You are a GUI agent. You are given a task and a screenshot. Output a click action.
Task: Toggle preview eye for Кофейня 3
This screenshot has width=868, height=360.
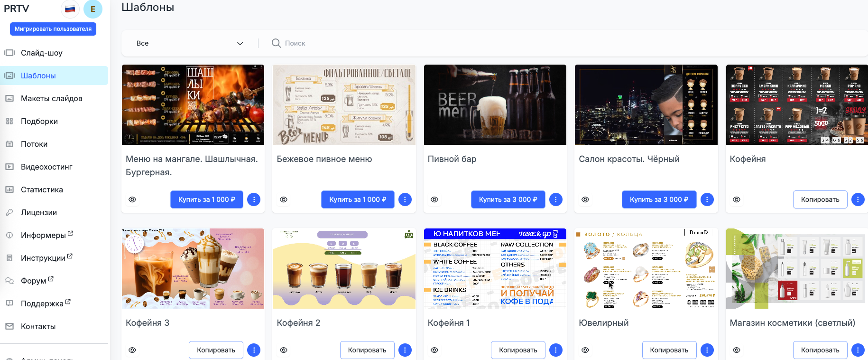tap(132, 350)
